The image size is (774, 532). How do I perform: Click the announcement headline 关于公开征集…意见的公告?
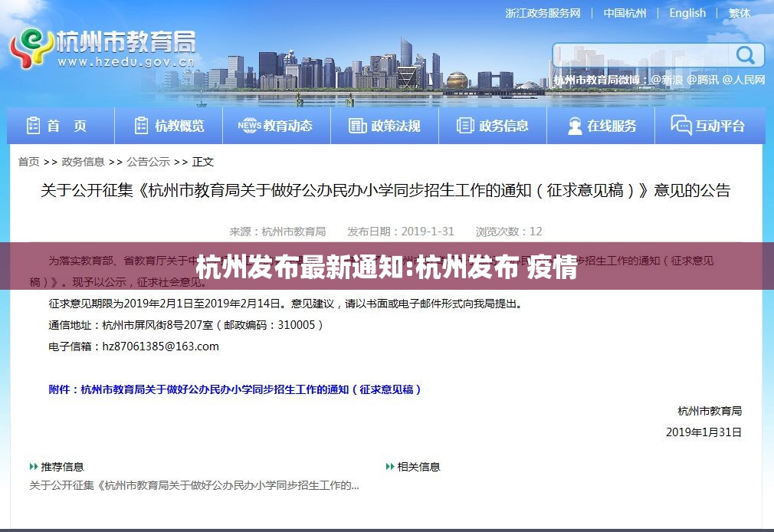385,190
